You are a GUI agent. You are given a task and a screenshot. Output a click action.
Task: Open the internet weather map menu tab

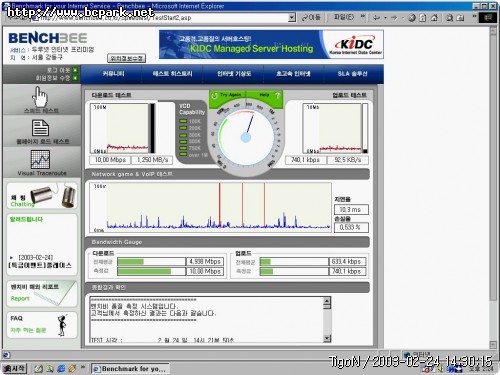(234, 74)
